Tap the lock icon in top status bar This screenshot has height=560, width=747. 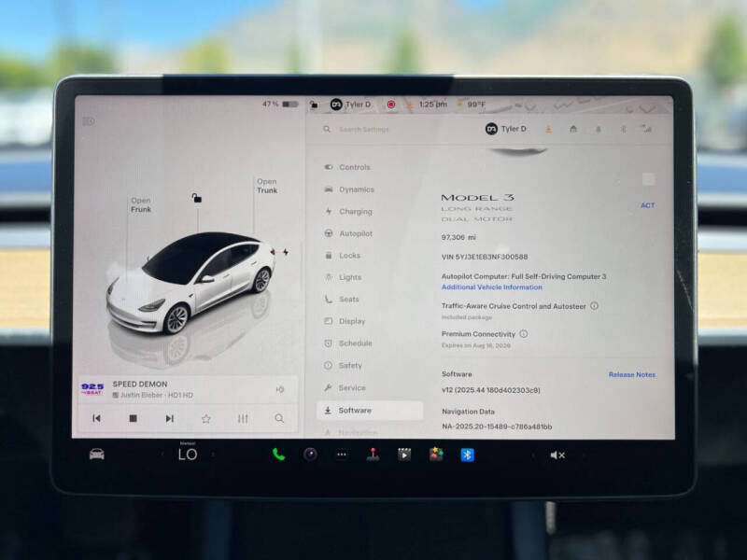pyautogui.click(x=314, y=104)
